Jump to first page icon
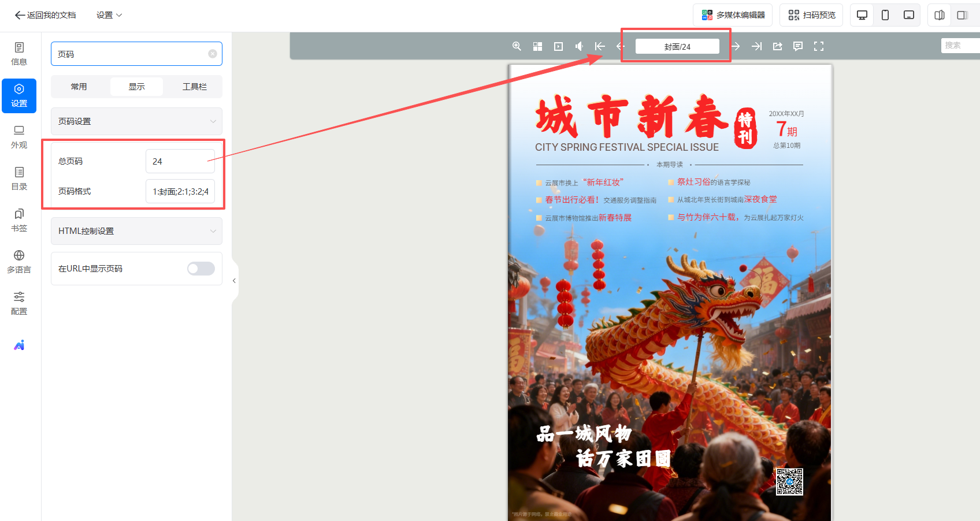This screenshot has width=980, height=521. [600, 46]
